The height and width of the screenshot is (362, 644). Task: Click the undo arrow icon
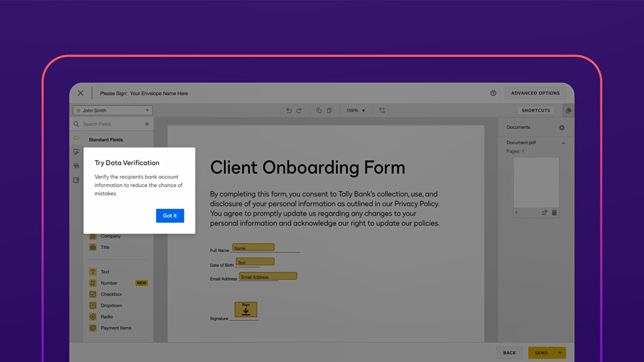[288, 111]
